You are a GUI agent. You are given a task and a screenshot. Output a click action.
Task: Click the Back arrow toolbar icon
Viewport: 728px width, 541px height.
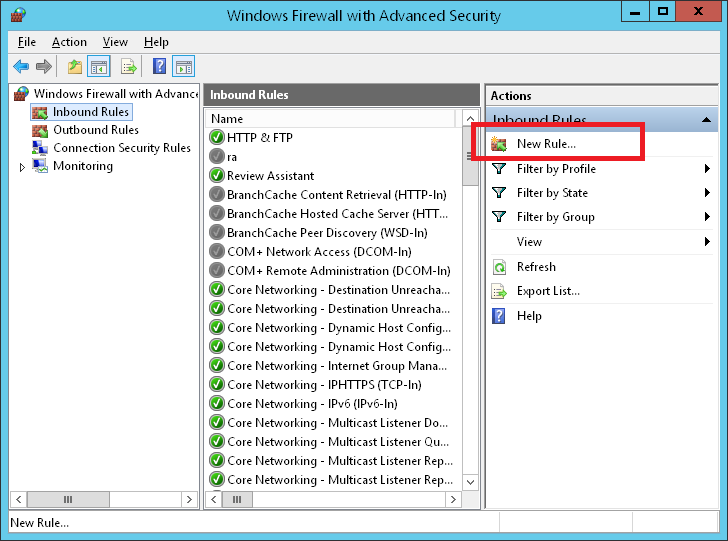21,67
